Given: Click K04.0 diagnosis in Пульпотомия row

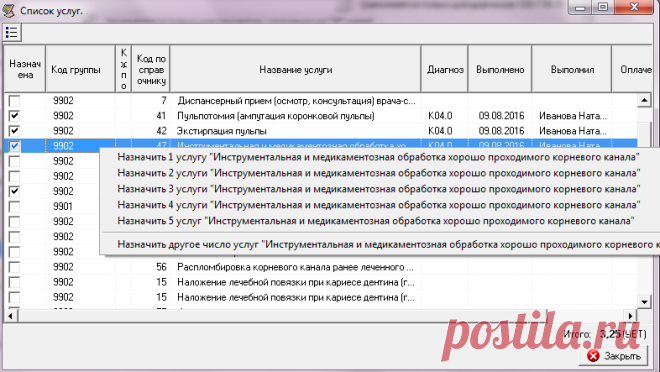Looking at the screenshot, I should point(440,116).
